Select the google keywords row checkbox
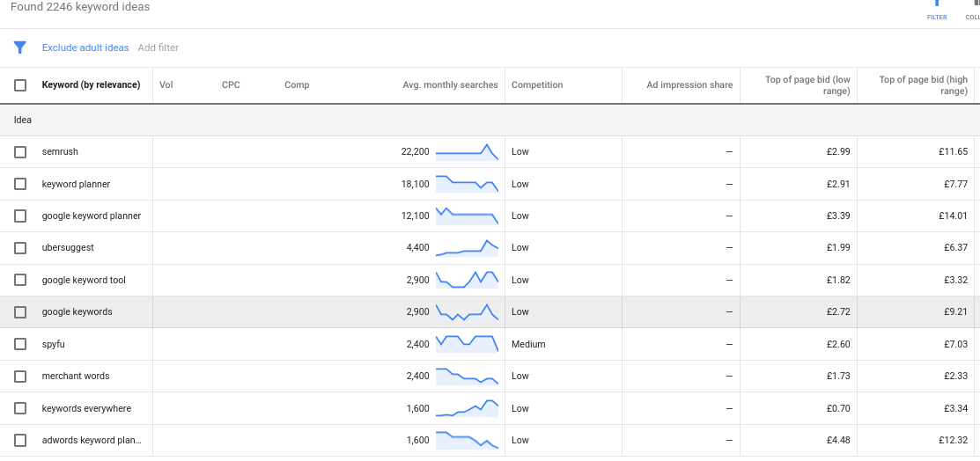980x461 pixels. pos(20,312)
